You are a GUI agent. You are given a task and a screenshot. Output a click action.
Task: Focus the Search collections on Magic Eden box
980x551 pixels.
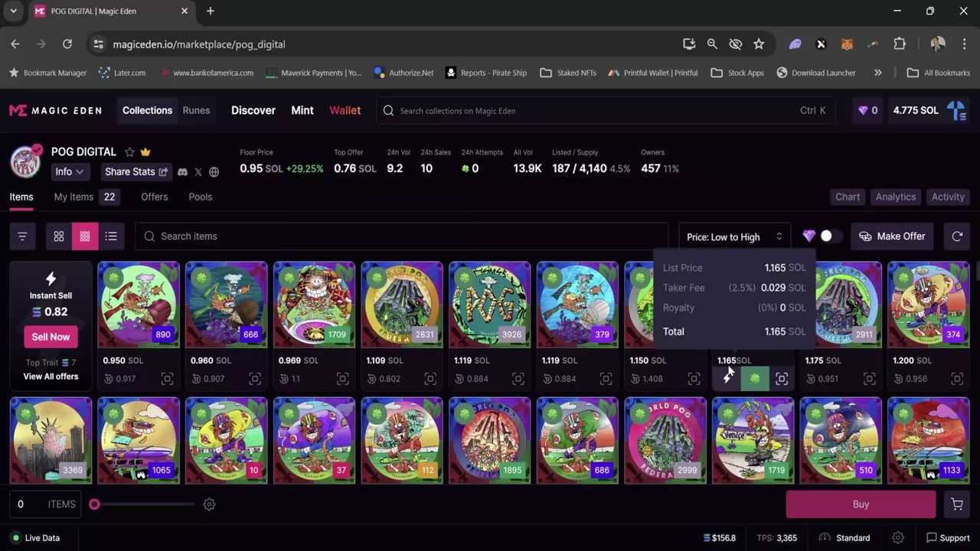(606, 110)
